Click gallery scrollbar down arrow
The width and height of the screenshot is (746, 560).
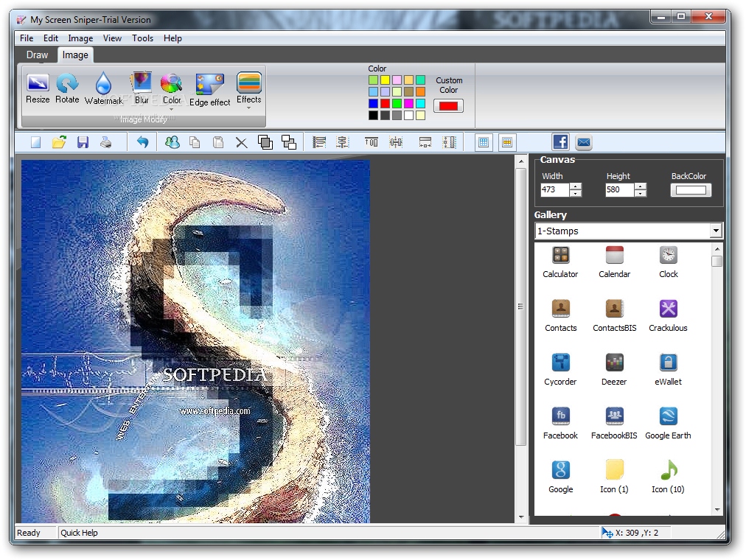point(717,510)
